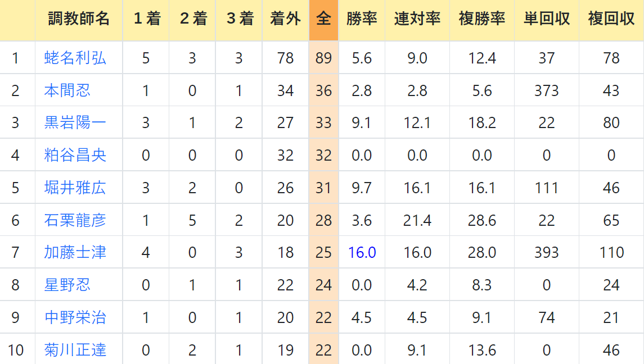Viewport: 644px width, 364px height.
Task: Sort by 複勝率 column header
Action: point(482,19)
